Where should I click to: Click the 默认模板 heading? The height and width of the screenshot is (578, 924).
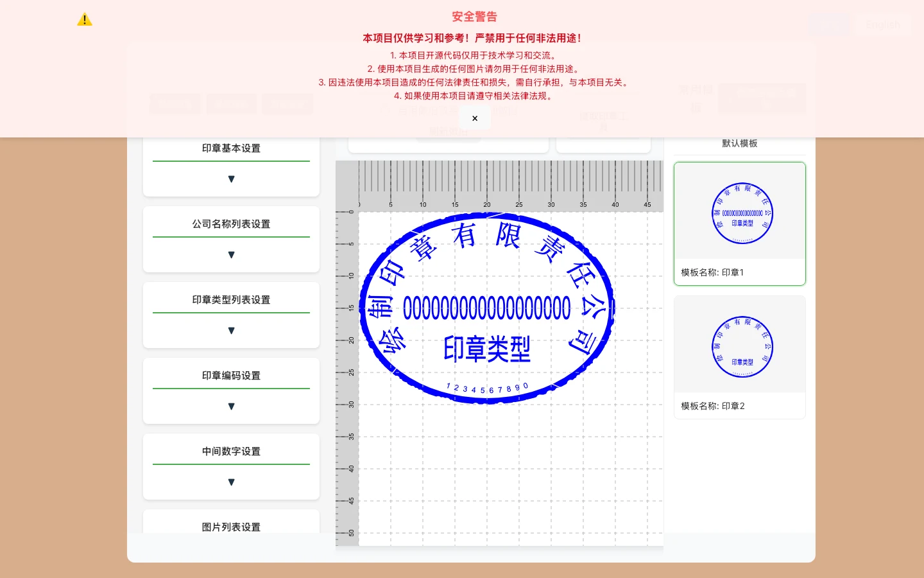tap(740, 143)
